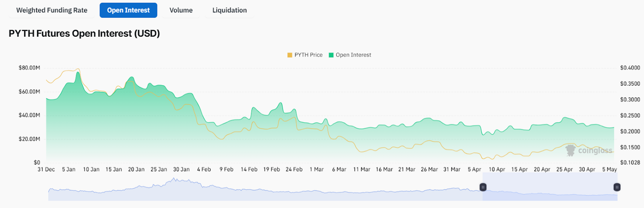This screenshot has width=644, height=208.
Task: Switch to the Weighted Funding Rate tab
Action: point(52,10)
